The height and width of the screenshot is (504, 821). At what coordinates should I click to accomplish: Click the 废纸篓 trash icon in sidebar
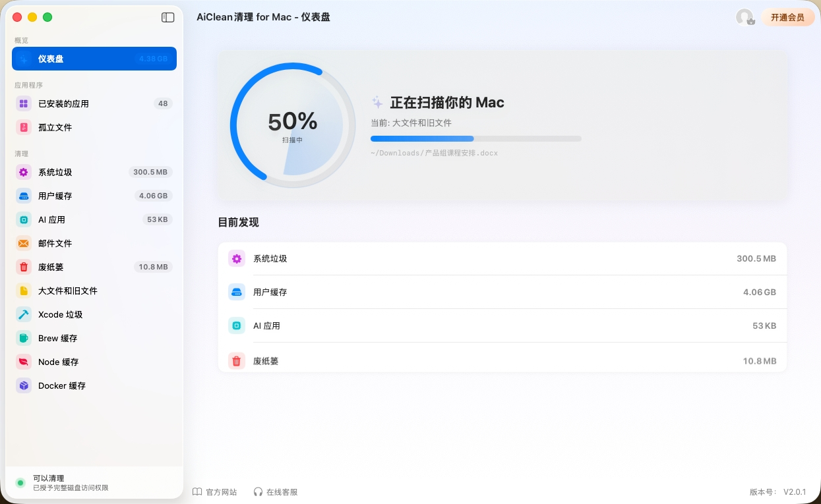tap(24, 267)
